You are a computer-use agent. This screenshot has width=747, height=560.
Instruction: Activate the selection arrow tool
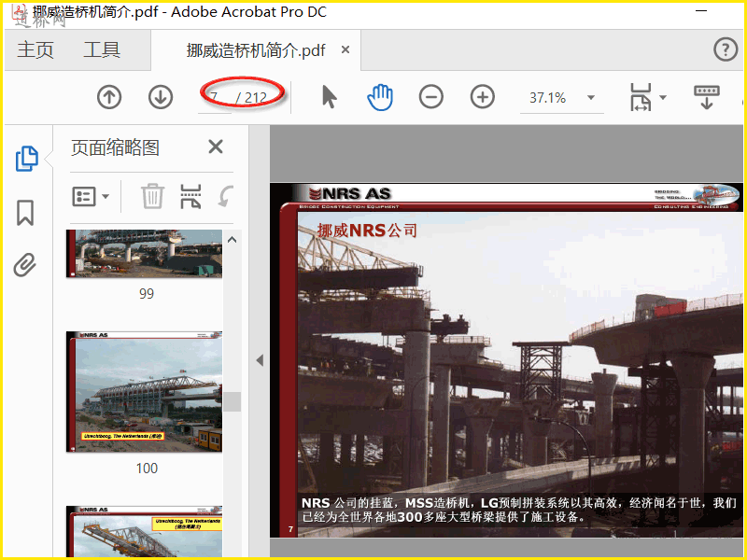point(329,97)
